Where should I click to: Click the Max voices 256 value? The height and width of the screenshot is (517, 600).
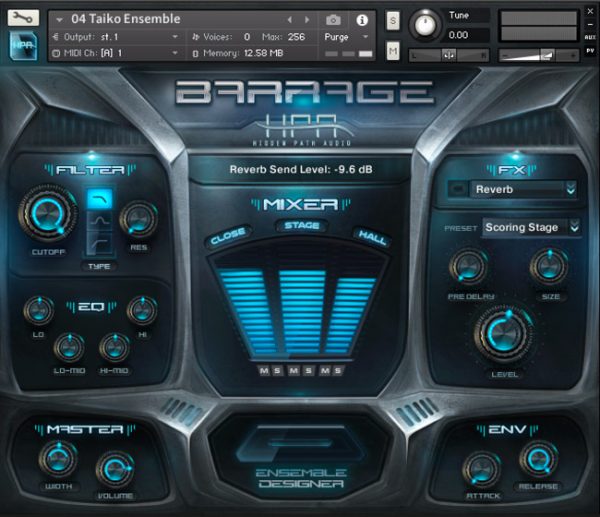coord(296,37)
